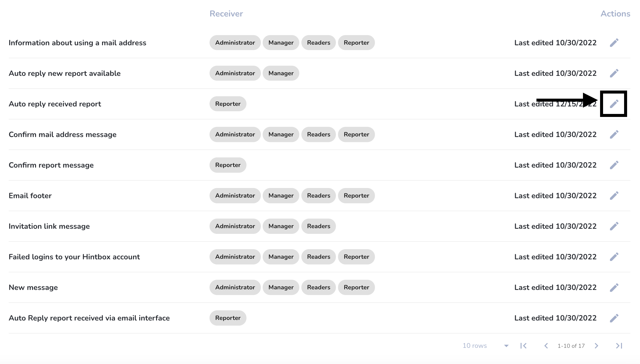Screen dimensions: 640x364
Task: Edit the Auto reply new report available template
Action: 614,73
